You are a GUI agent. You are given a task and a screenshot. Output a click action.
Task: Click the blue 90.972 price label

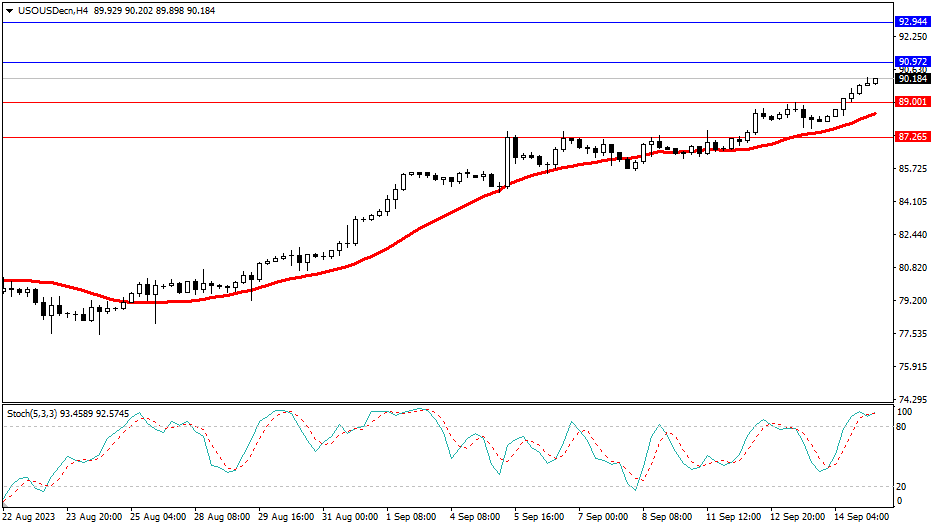tap(912, 62)
